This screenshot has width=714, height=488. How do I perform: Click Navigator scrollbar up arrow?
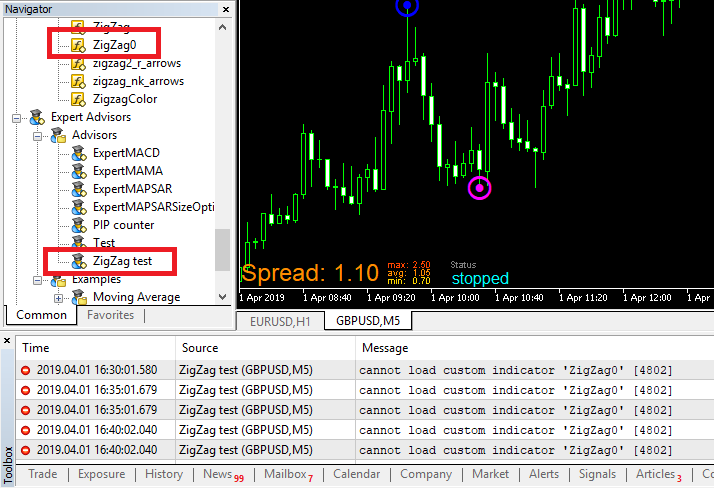[x=222, y=27]
